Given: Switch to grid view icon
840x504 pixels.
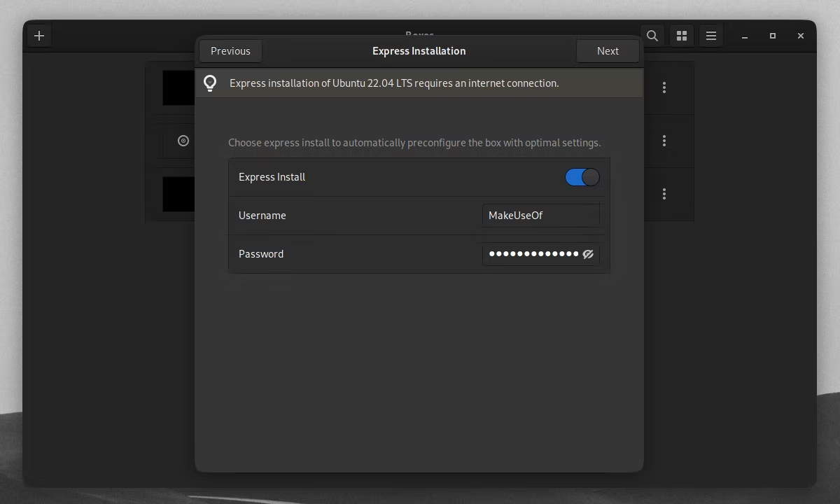Looking at the screenshot, I should point(682,36).
